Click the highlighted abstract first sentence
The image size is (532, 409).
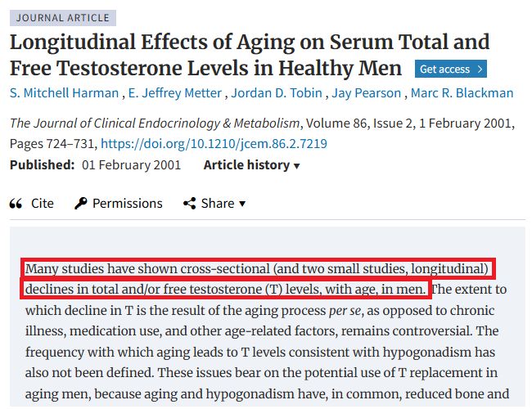pos(258,279)
